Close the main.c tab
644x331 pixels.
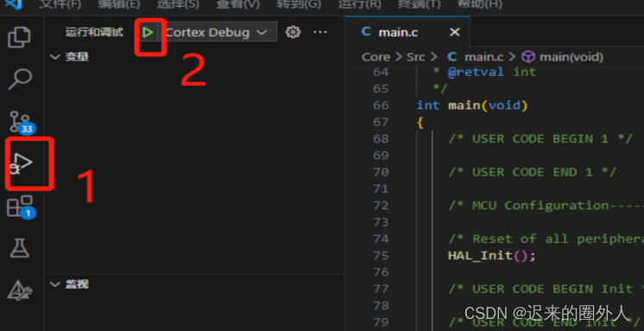tap(455, 32)
